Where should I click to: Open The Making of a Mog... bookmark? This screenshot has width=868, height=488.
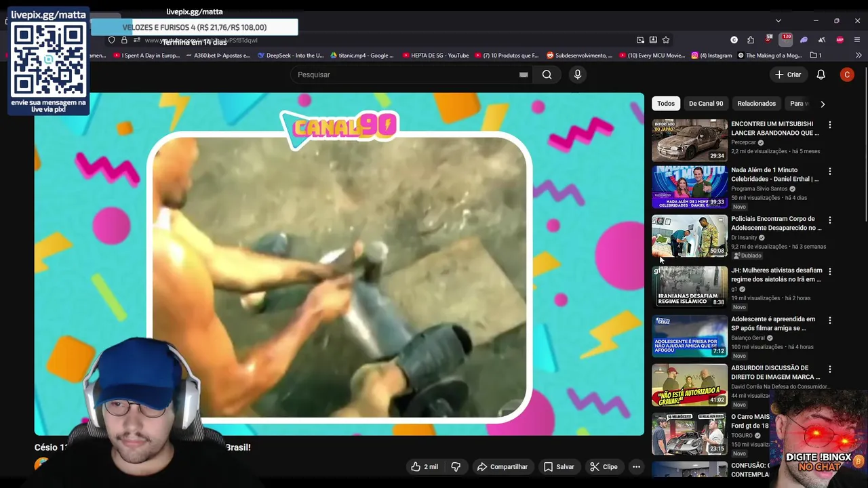[x=770, y=56]
